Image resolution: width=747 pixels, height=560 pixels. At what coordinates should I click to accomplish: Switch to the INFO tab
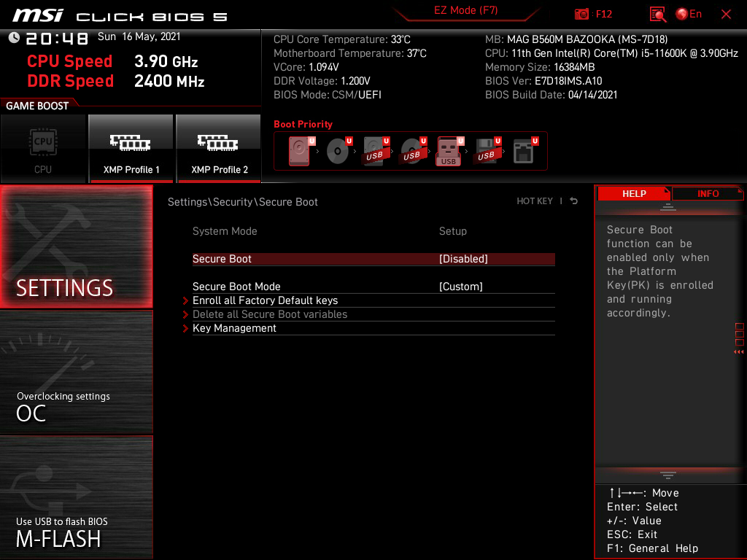click(708, 193)
